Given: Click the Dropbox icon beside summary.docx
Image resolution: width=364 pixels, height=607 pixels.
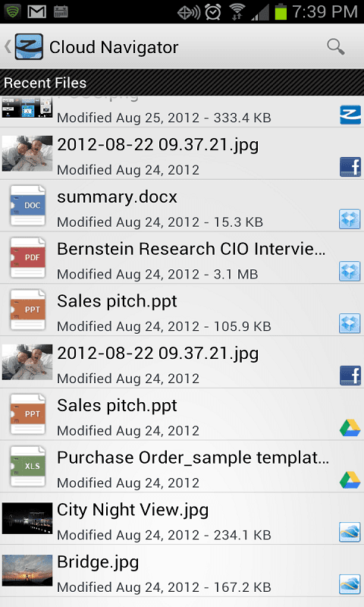Looking at the screenshot, I should click(350, 219).
